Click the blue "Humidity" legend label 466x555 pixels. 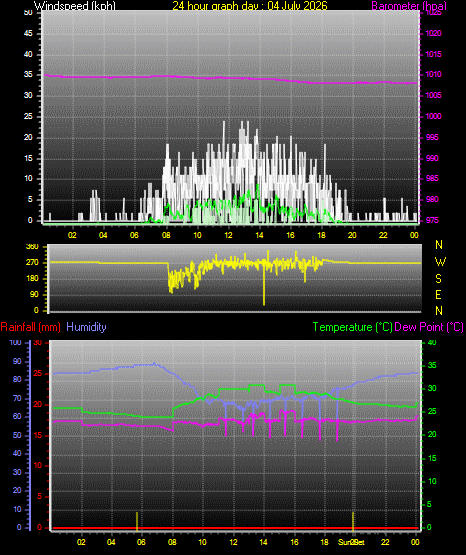86,327
